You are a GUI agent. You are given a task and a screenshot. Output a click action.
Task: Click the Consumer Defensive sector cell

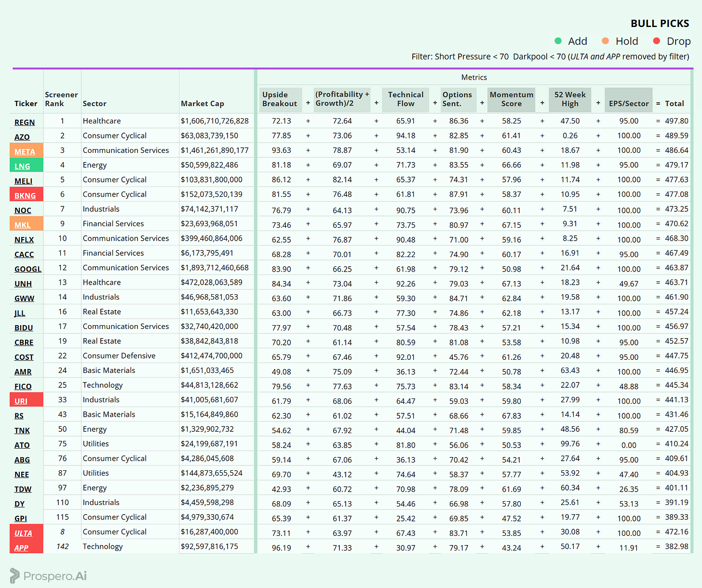(x=119, y=356)
